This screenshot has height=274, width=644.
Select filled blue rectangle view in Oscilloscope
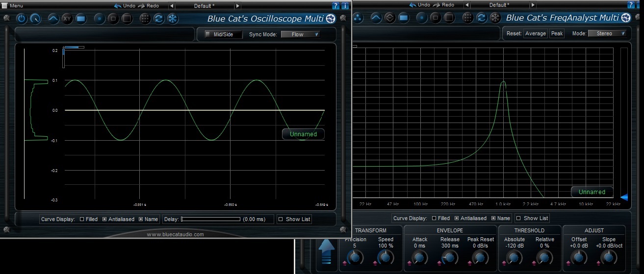[81, 19]
